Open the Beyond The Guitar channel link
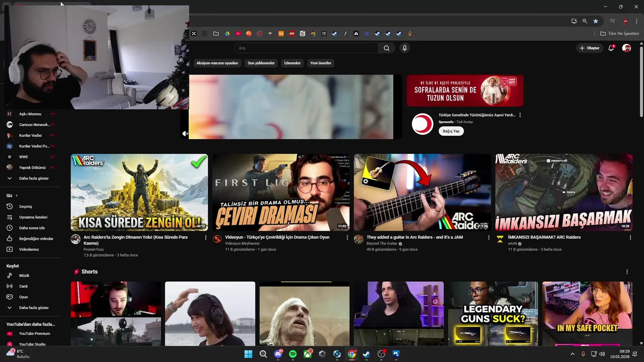The width and height of the screenshot is (644, 362). [382, 243]
